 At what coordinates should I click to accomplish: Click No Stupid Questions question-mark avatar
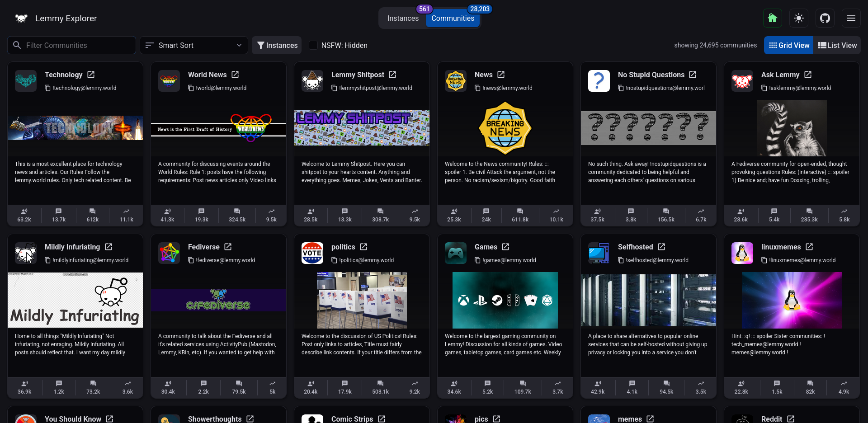[599, 81]
